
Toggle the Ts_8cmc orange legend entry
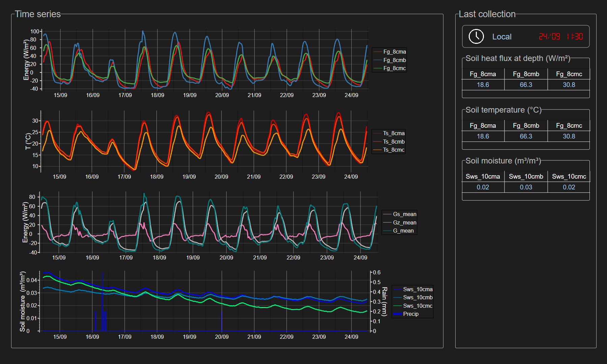tap(394, 150)
